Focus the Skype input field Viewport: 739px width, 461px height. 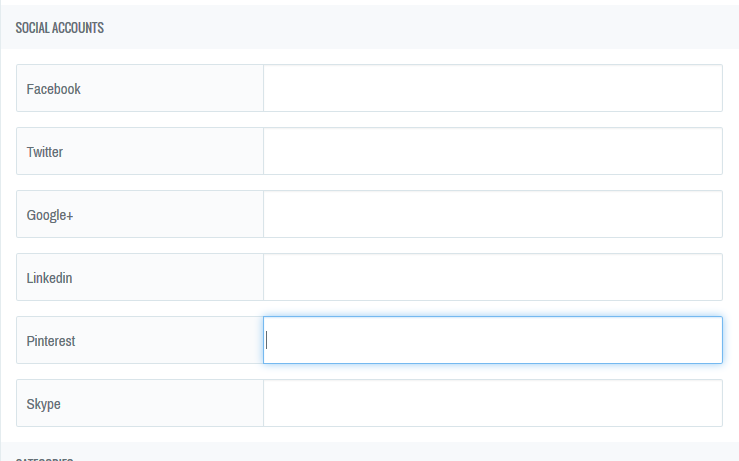click(492, 404)
